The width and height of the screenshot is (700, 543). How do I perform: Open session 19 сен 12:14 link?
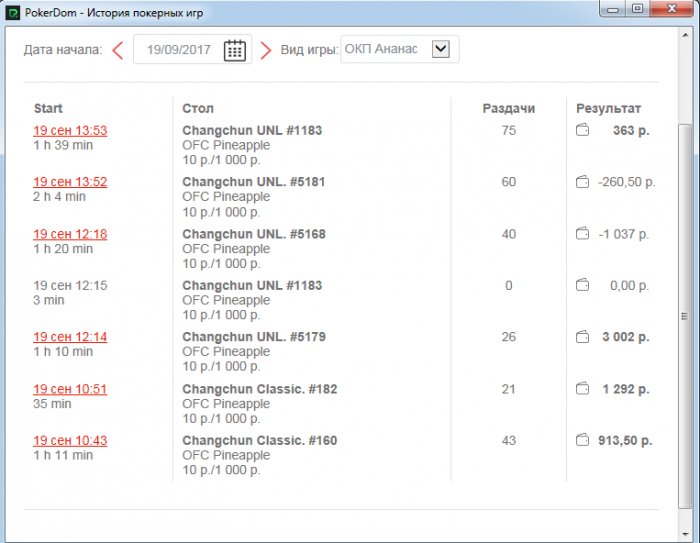pos(70,337)
